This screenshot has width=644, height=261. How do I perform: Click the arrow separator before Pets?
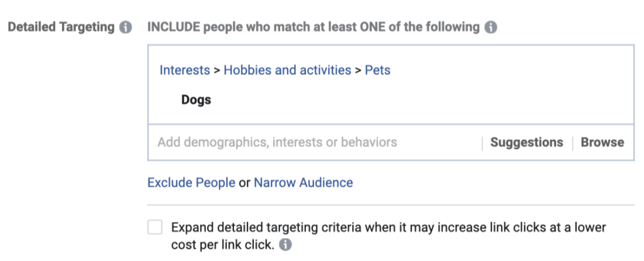(358, 70)
